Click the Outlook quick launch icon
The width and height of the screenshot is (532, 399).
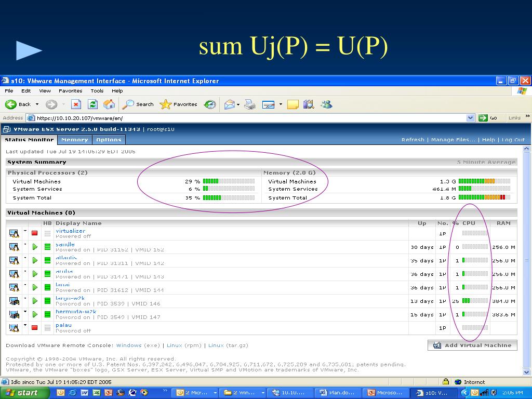[60, 393]
